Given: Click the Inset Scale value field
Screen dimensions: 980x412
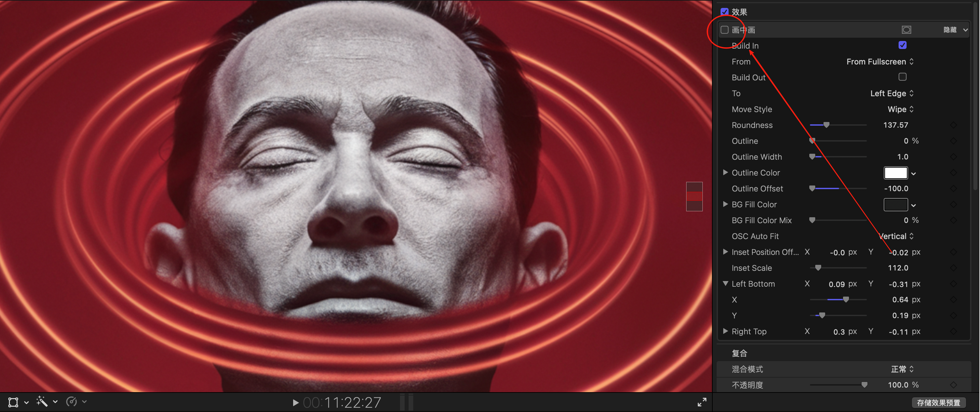Looking at the screenshot, I should [898, 268].
